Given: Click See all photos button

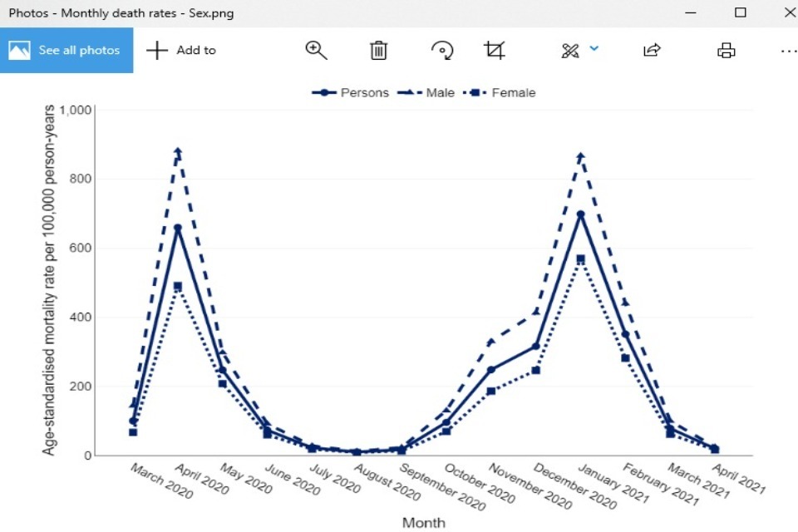Looking at the screenshot, I should tap(66, 50).
